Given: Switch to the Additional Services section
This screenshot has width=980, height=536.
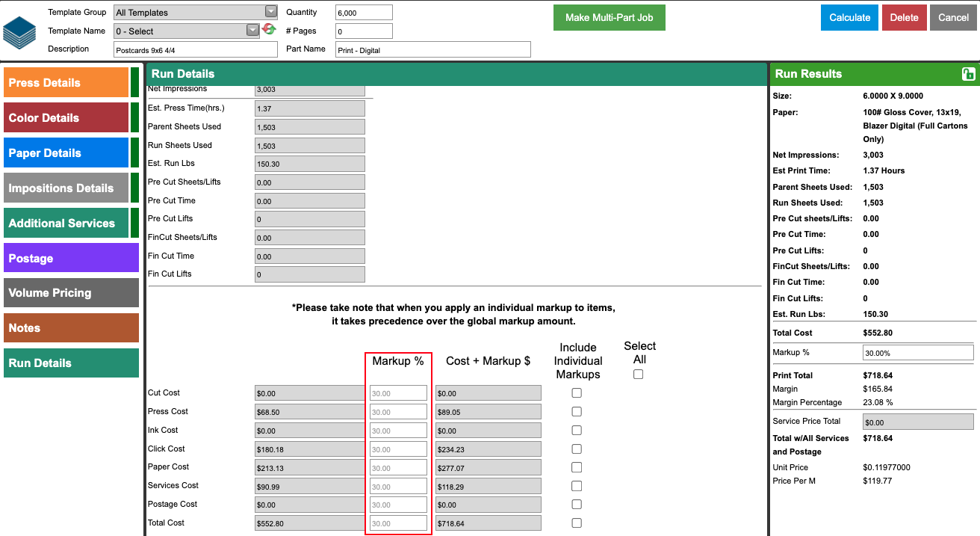Looking at the screenshot, I should point(66,223).
